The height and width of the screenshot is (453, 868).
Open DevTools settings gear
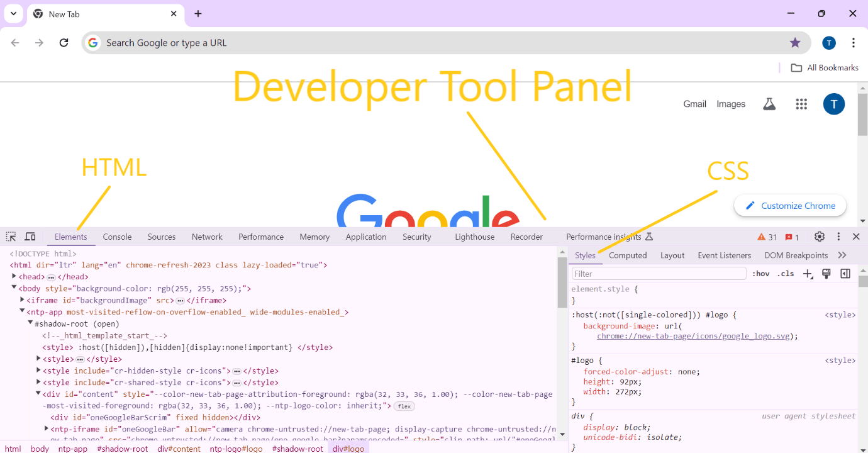tap(820, 237)
